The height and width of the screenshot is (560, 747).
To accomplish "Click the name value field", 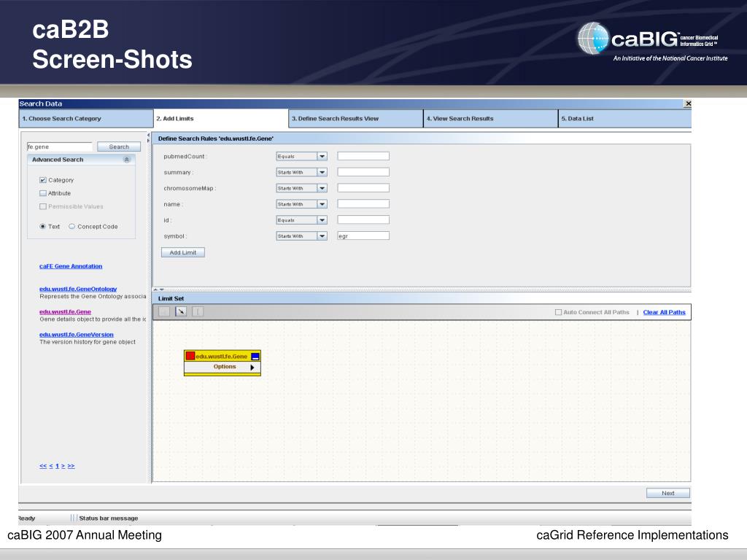I will tap(363, 204).
